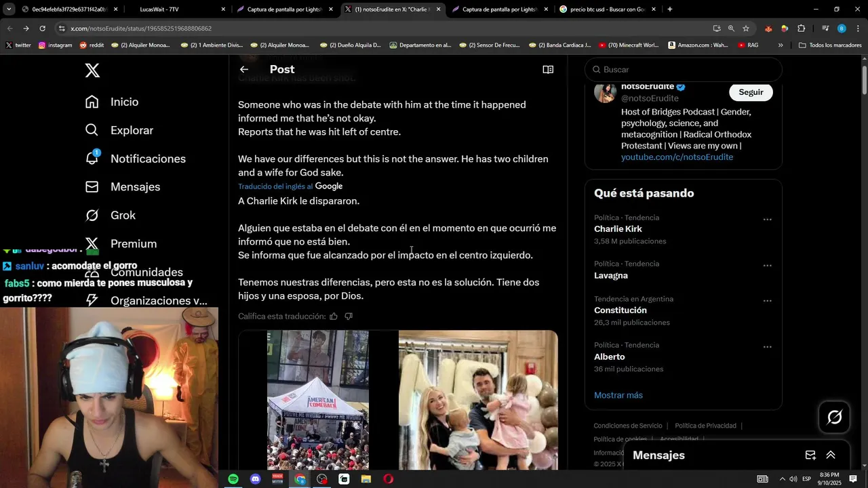Open the Chrome extensions puzzle icon

[x=801, y=28]
